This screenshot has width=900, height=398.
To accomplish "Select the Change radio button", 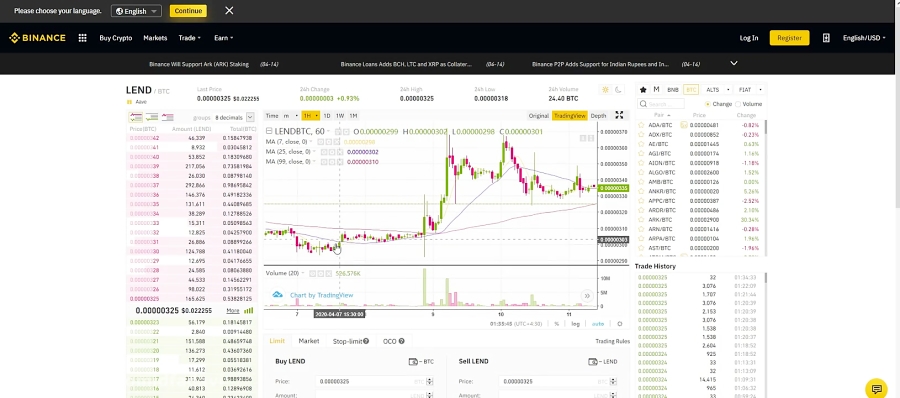I will pos(708,104).
